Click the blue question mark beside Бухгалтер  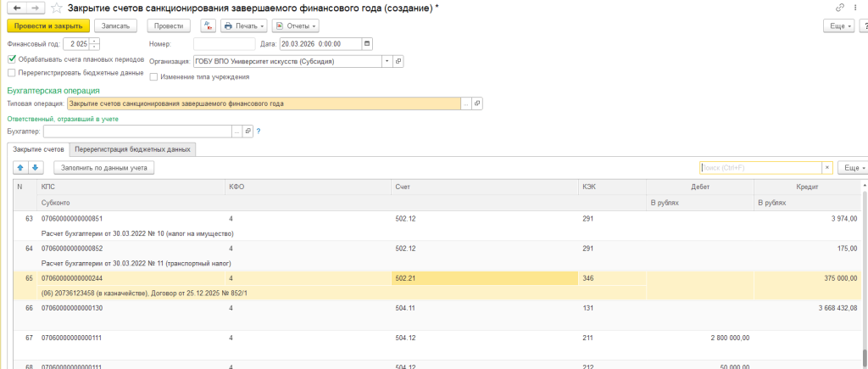point(258,131)
